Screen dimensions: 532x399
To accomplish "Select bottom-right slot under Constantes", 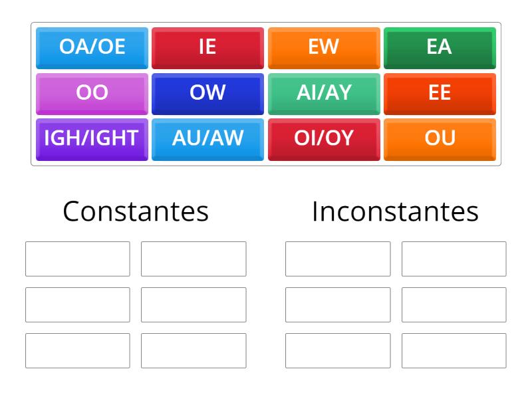I will click(194, 350).
